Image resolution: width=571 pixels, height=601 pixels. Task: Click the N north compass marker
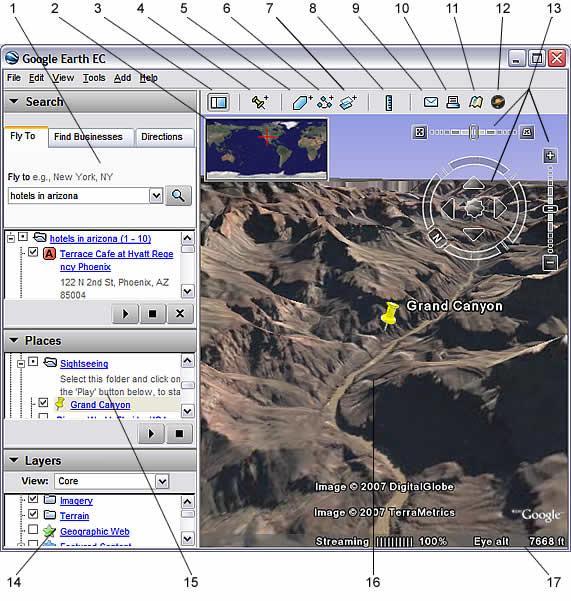pyautogui.click(x=437, y=238)
